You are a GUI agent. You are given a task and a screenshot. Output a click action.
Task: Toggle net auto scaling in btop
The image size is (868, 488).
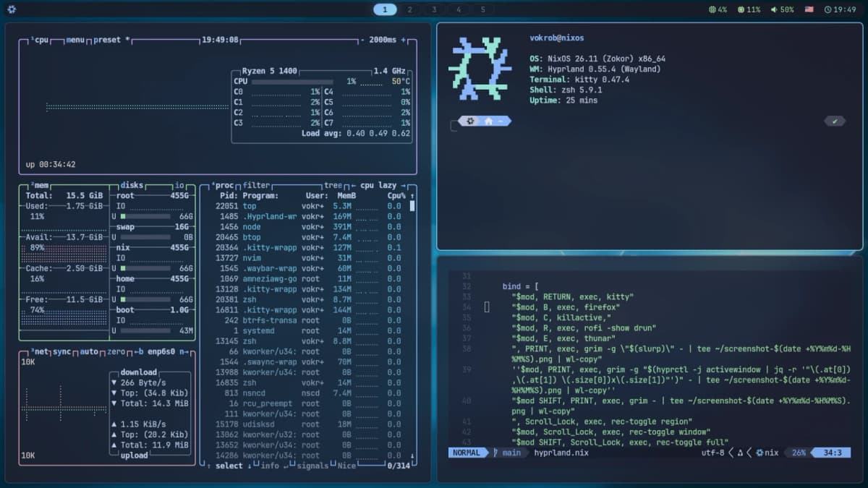pyautogui.click(x=88, y=351)
